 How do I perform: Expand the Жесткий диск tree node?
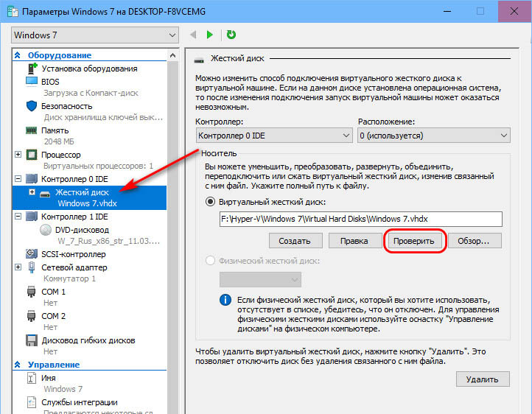click(32, 192)
